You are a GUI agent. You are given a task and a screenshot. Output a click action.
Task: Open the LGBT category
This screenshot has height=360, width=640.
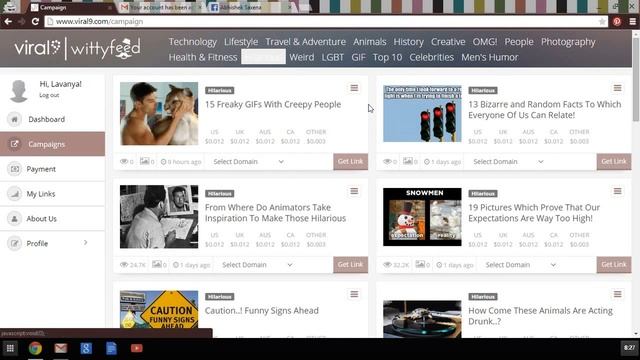click(333, 57)
